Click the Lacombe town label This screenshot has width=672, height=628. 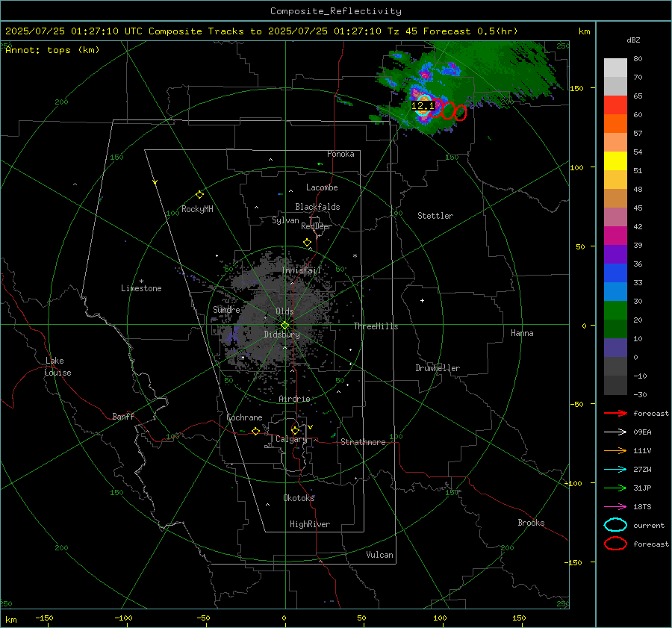[x=322, y=187]
